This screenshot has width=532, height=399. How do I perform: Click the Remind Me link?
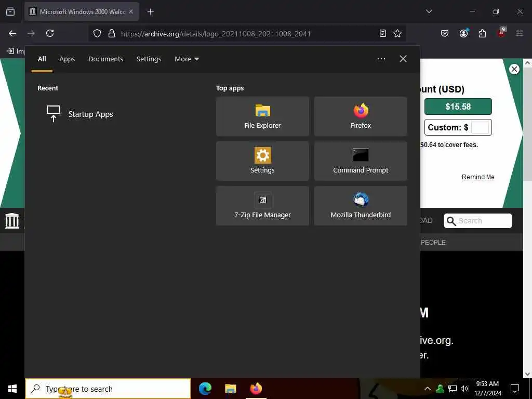478,177
